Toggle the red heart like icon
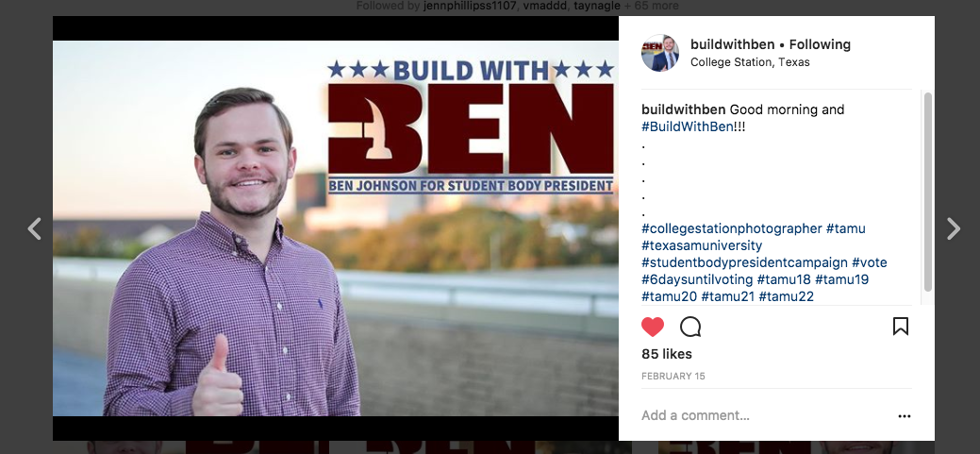This screenshot has width=980, height=454. click(653, 327)
